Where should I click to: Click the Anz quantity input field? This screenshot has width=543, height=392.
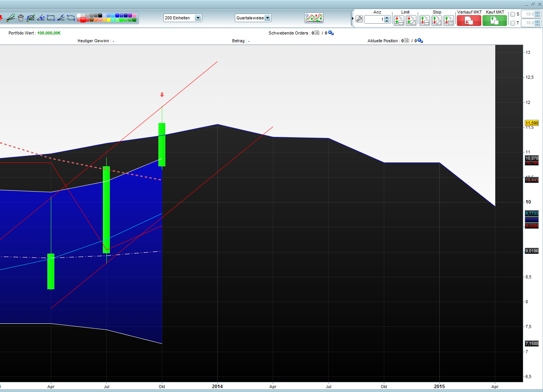tap(374, 19)
